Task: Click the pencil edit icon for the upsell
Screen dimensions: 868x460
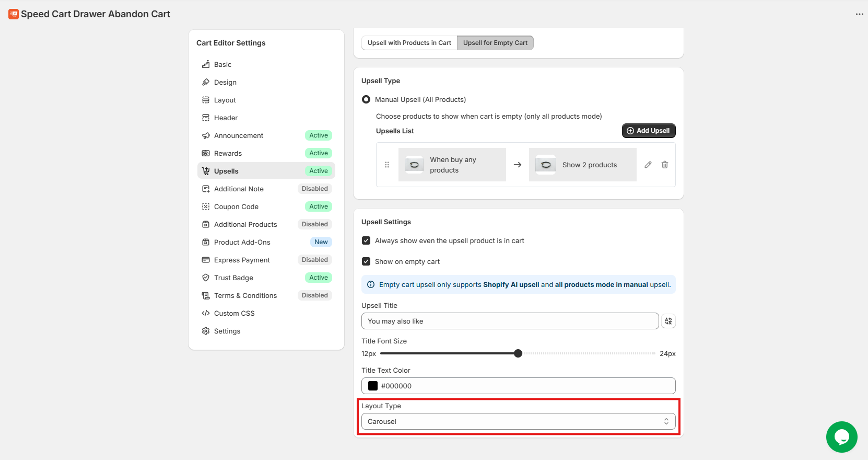Action: point(648,165)
